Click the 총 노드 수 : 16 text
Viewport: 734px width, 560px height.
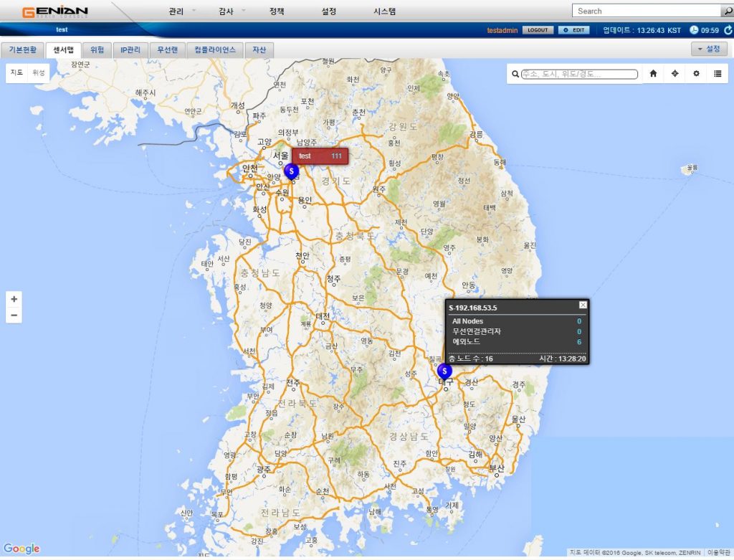pos(471,359)
